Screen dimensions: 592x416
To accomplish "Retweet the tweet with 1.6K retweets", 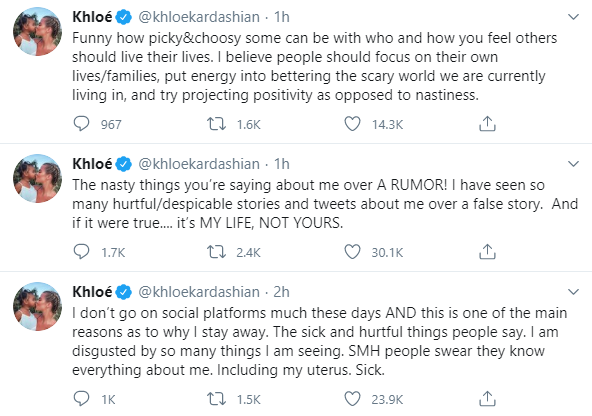I will coord(216,123).
